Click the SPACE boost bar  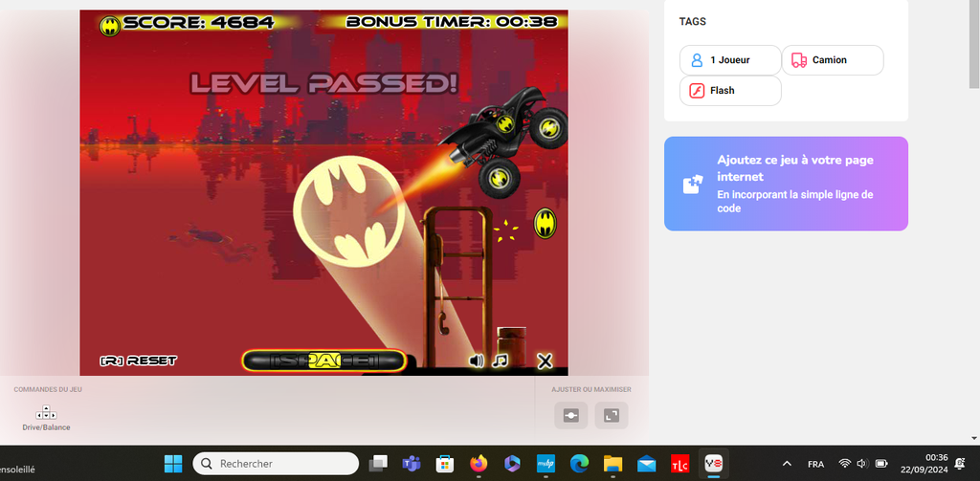(324, 361)
